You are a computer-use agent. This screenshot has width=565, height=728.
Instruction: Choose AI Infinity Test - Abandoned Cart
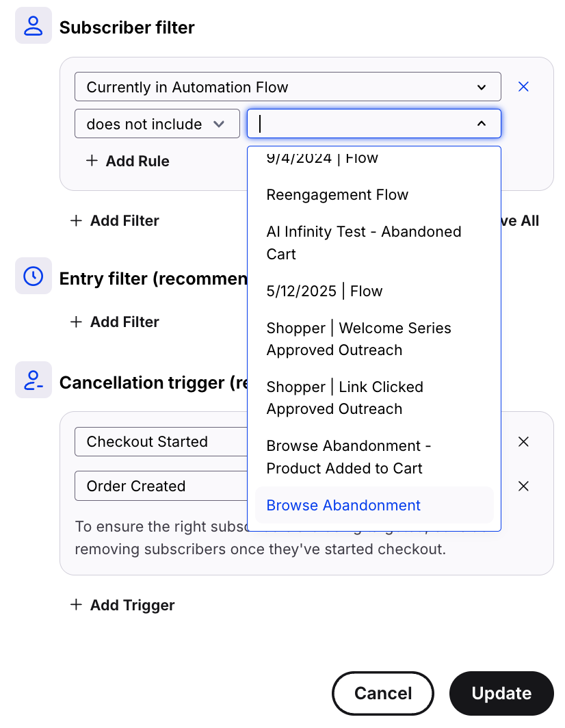click(363, 243)
